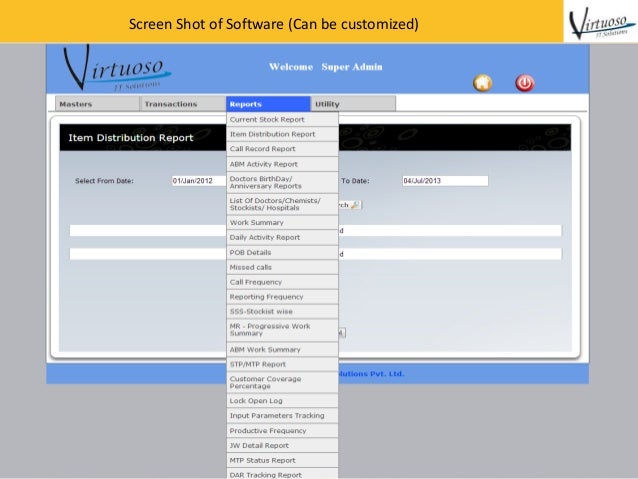The image size is (638, 479).
Task: Open the Transactions menu tab
Action: [x=183, y=104]
